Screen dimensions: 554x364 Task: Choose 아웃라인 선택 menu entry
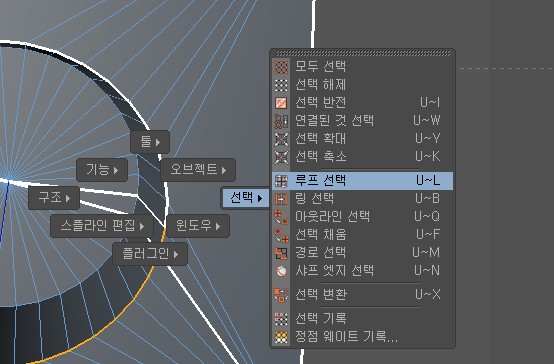(x=363, y=217)
